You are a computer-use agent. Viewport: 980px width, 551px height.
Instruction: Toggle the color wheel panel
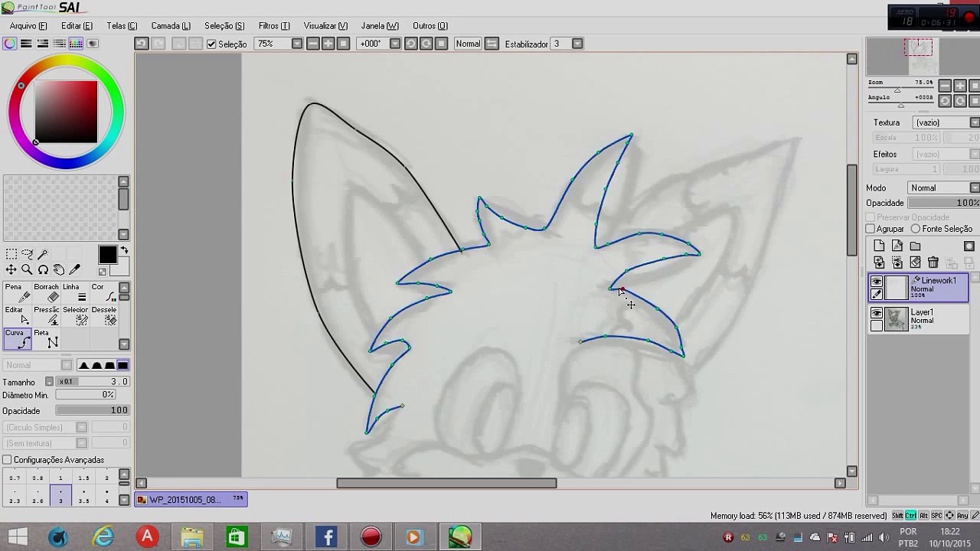(9, 44)
